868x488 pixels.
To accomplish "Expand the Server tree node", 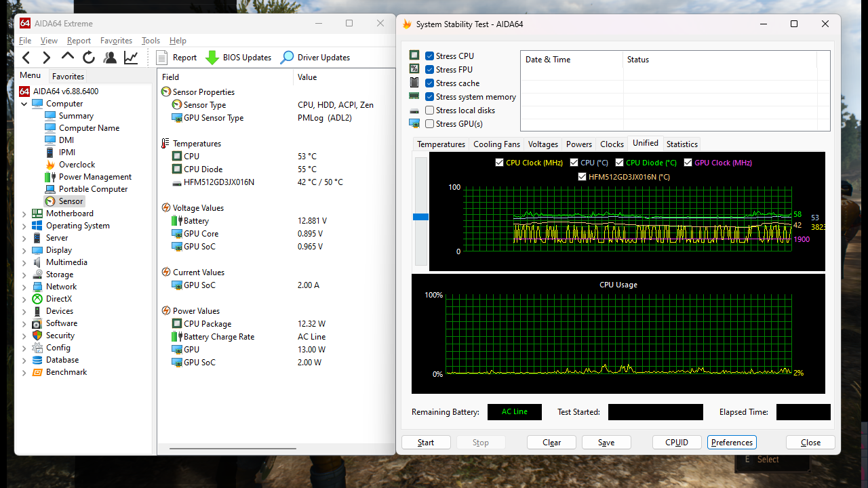I will [x=24, y=238].
